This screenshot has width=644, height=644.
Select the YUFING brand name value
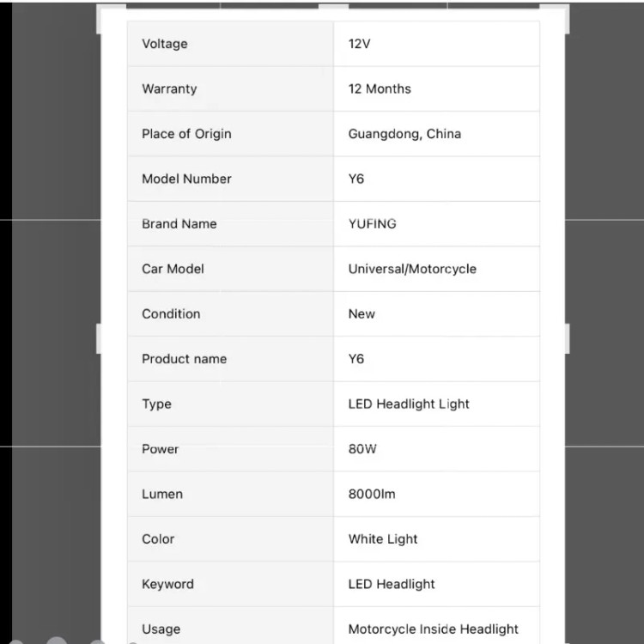[372, 224]
